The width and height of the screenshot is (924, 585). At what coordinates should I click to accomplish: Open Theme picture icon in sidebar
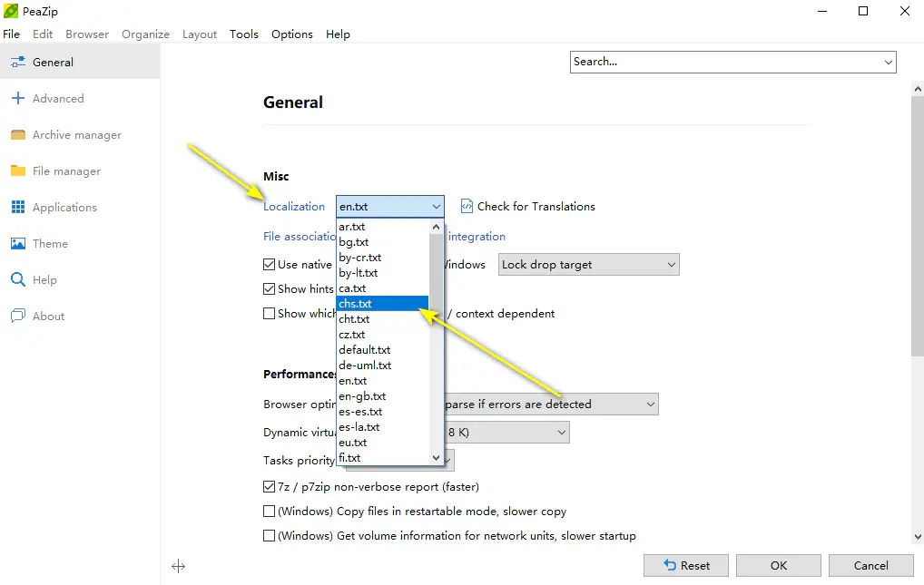17,244
